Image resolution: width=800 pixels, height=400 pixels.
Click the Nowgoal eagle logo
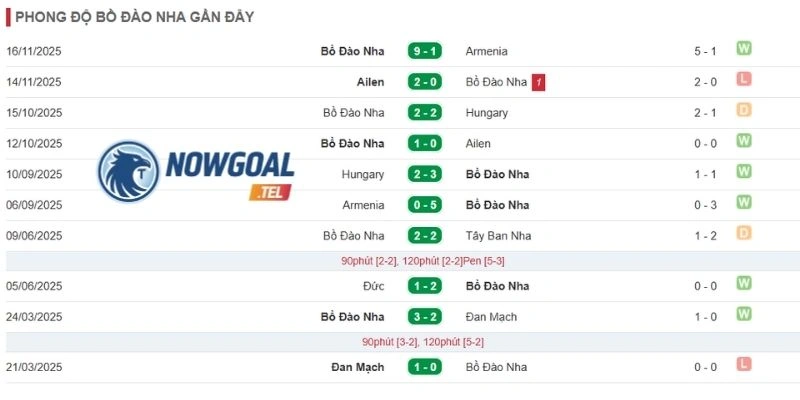[128, 172]
